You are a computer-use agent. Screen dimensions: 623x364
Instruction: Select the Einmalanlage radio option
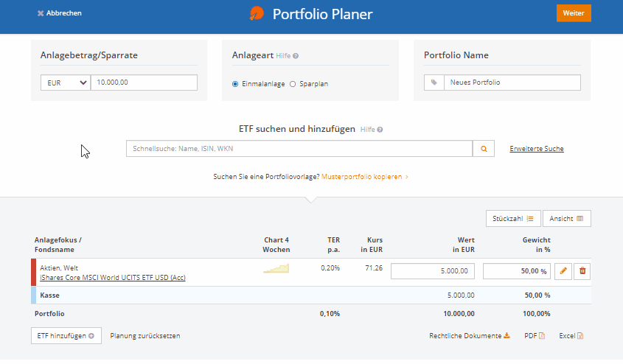click(x=236, y=84)
